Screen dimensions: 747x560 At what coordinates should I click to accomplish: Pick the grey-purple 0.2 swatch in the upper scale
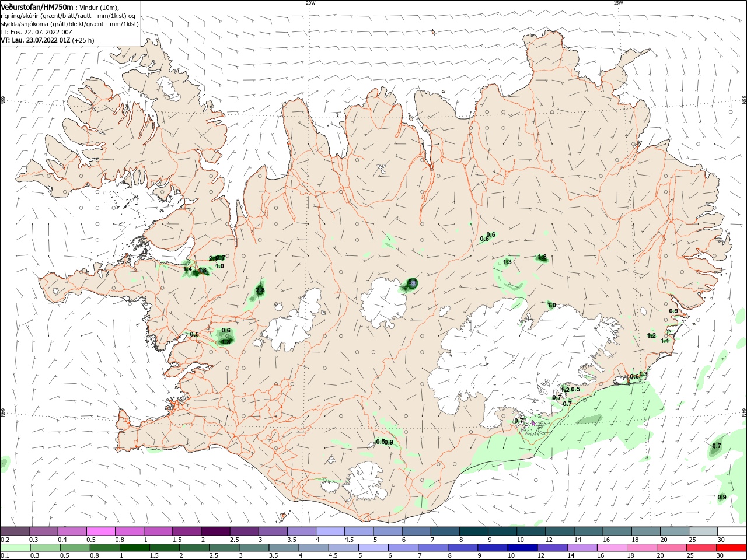(x=15, y=531)
